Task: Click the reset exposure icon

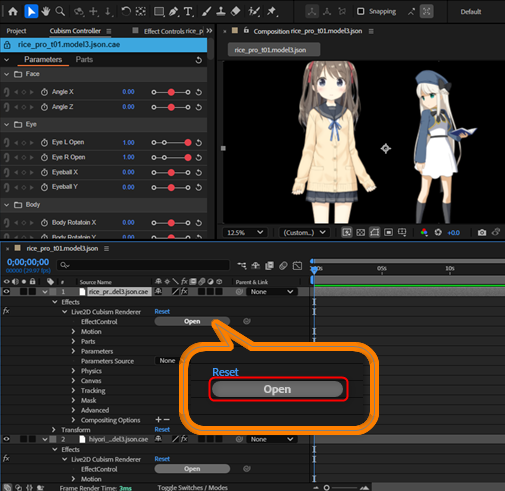Action: pyautogui.click(x=438, y=232)
